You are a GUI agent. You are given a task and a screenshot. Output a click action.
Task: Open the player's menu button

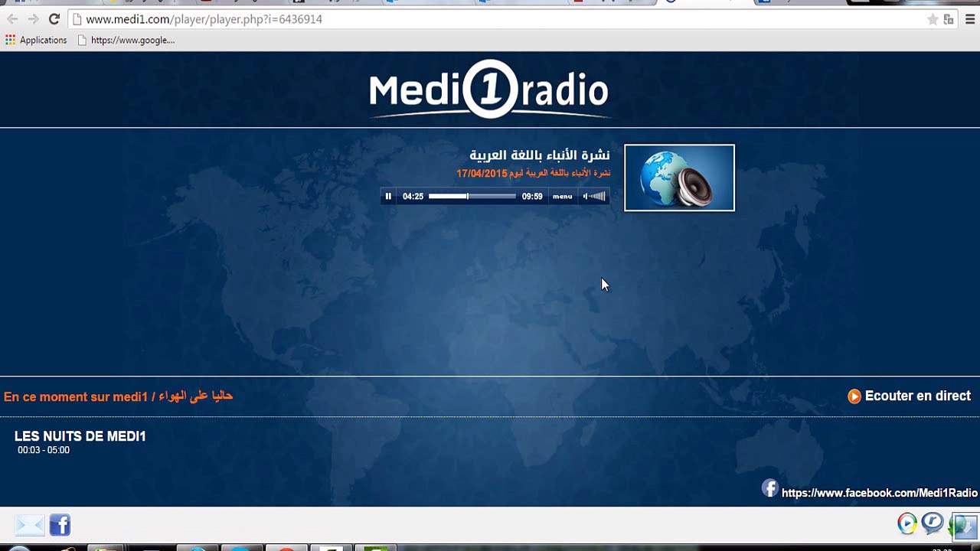(x=563, y=197)
